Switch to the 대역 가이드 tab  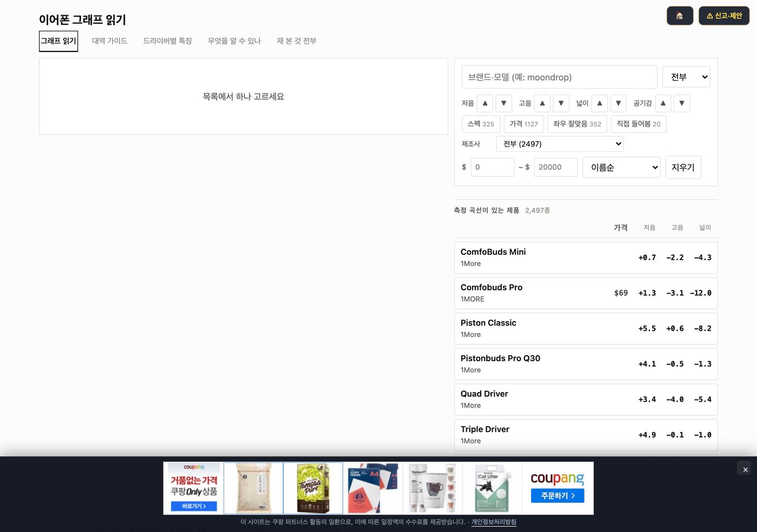pyautogui.click(x=110, y=41)
